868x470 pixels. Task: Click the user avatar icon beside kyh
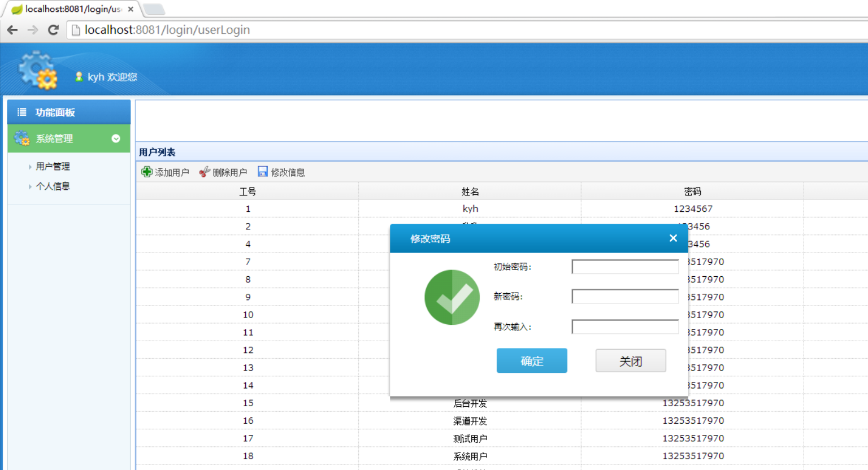(79, 76)
